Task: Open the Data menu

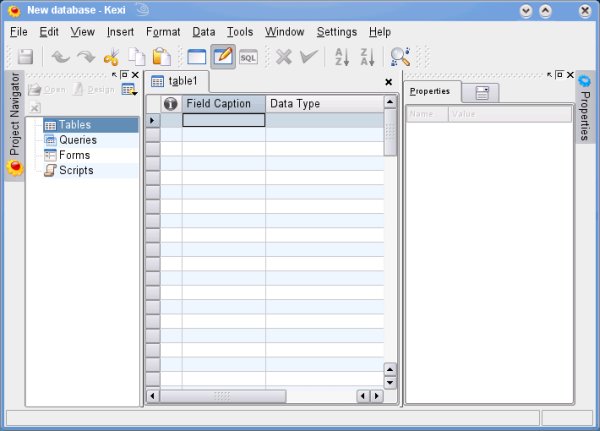Action: tap(204, 32)
